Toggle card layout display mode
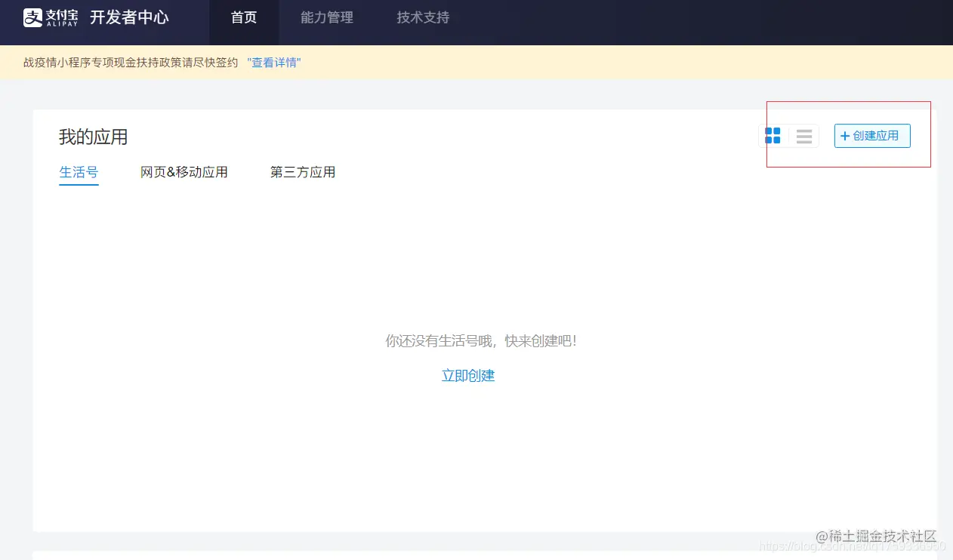 (773, 136)
